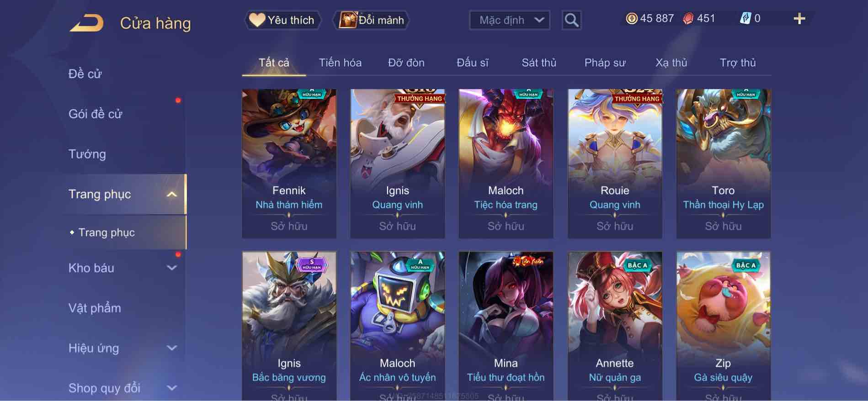Expand the Shop quy đổi section
Image resolution: width=868 pixels, height=401 pixels.
coord(172,388)
